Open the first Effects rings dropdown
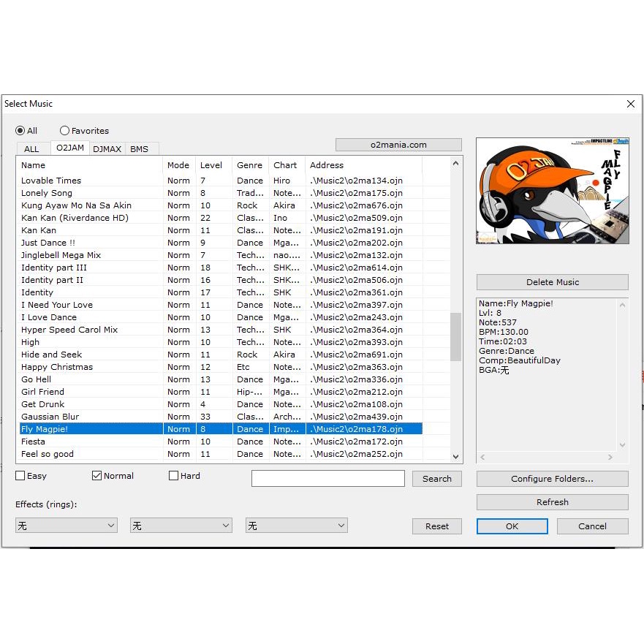 [x=66, y=526]
